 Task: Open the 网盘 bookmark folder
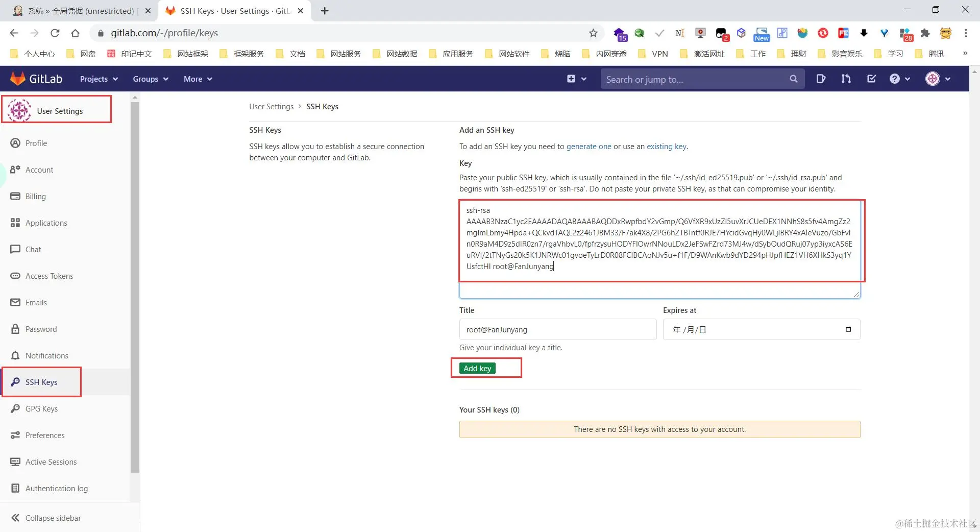81,54
